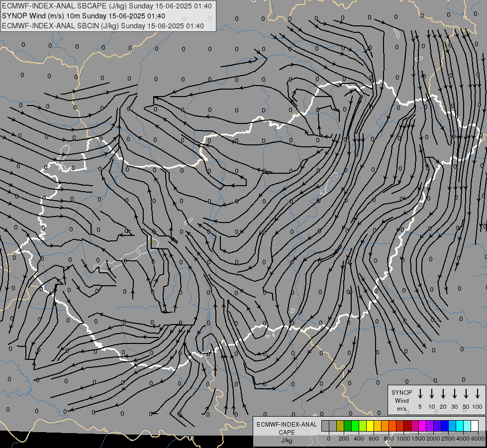Pick the bright green CAPE legend swatch

pos(355,426)
